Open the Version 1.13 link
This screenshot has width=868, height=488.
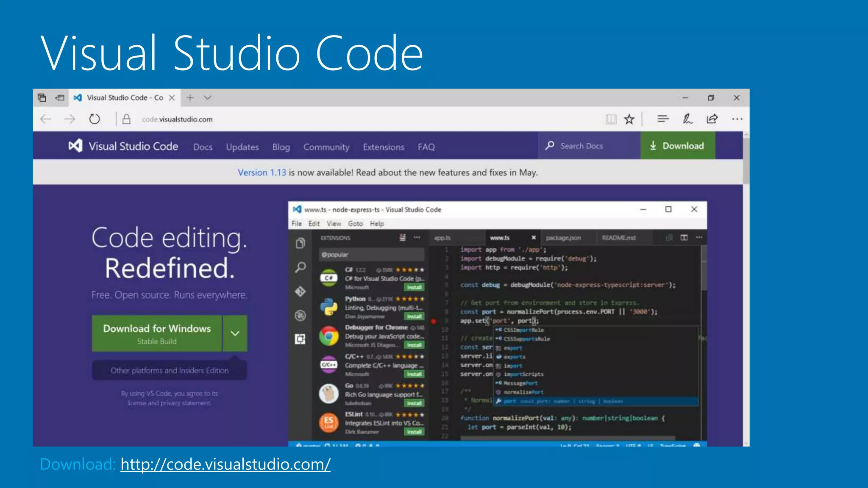262,172
